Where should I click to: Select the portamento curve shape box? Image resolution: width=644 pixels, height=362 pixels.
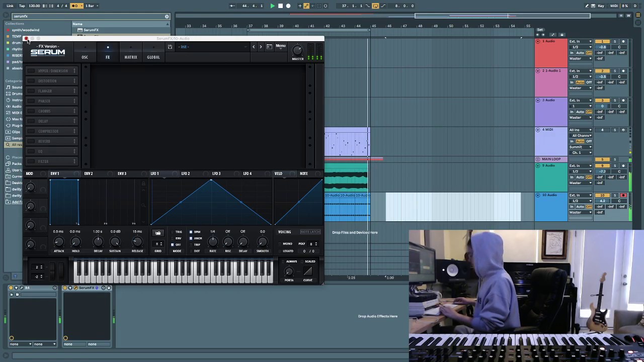point(308,272)
